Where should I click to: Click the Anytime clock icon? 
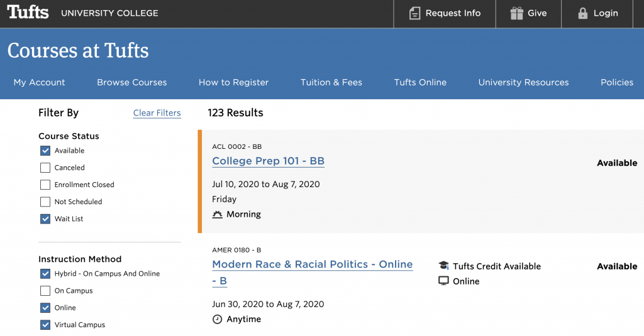click(x=218, y=320)
